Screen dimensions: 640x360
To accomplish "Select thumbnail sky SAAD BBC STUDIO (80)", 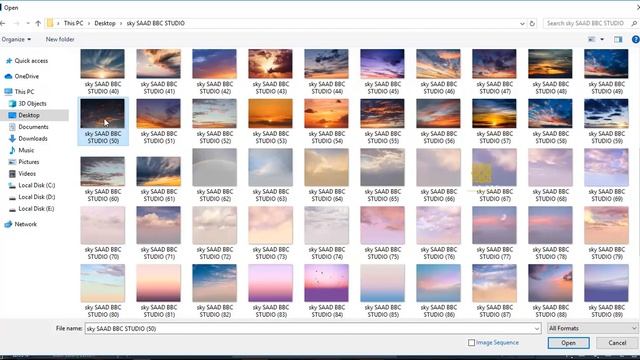I will click(102, 283).
